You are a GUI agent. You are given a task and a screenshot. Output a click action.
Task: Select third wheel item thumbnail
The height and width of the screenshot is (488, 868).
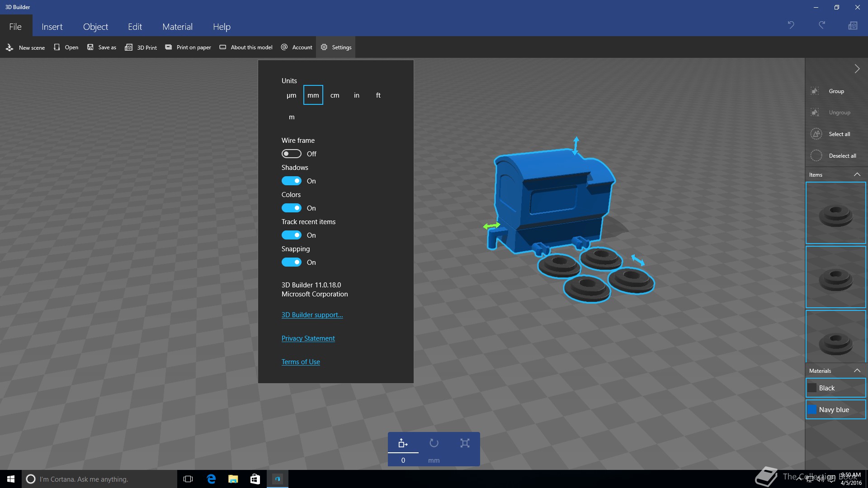coord(836,337)
